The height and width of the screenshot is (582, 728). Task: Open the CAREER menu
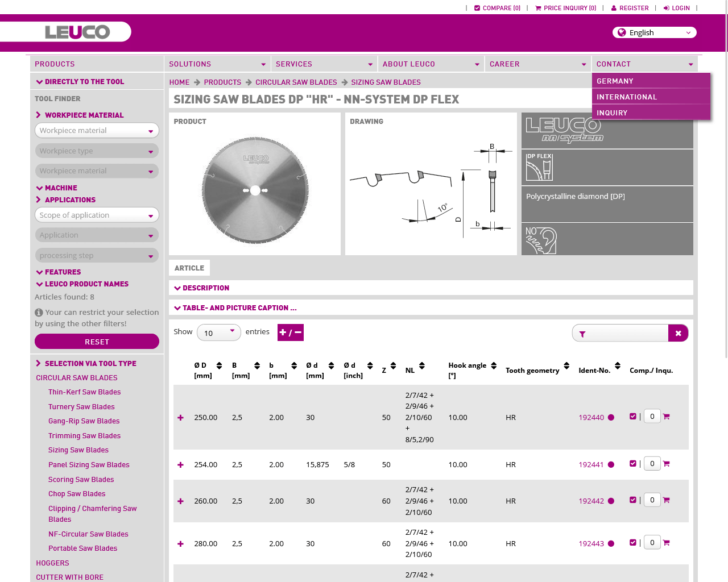(538, 64)
